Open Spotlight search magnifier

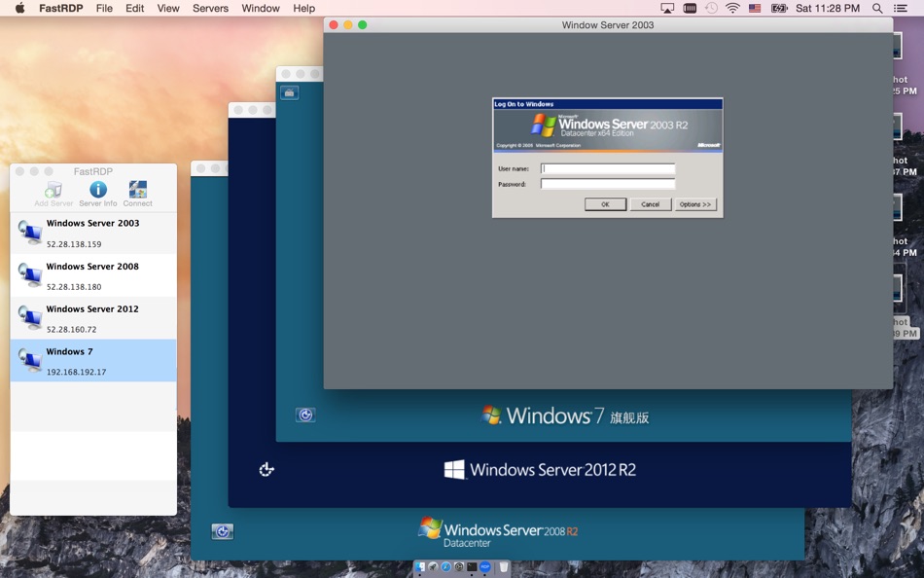(877, 8)
